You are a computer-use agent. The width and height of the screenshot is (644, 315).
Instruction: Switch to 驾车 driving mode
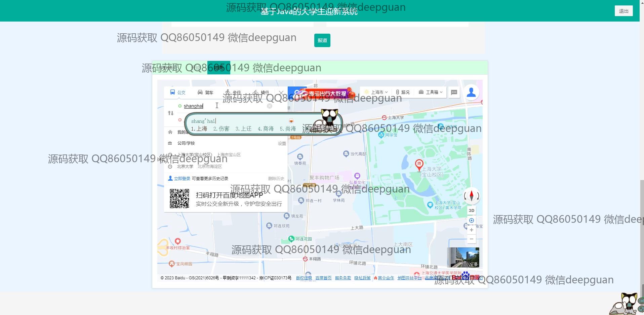click(x=205, y=92)
